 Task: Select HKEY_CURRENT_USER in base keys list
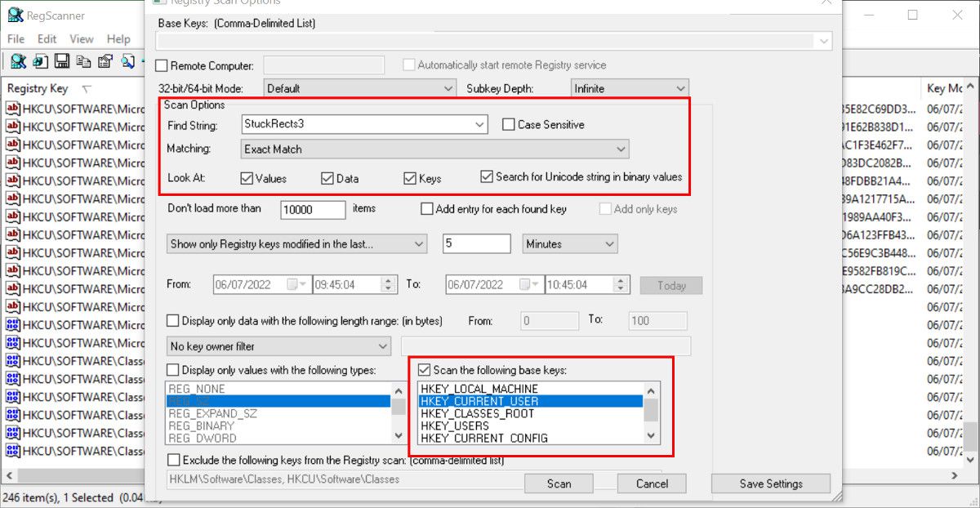pyautogui.click(x=530, y=401)
